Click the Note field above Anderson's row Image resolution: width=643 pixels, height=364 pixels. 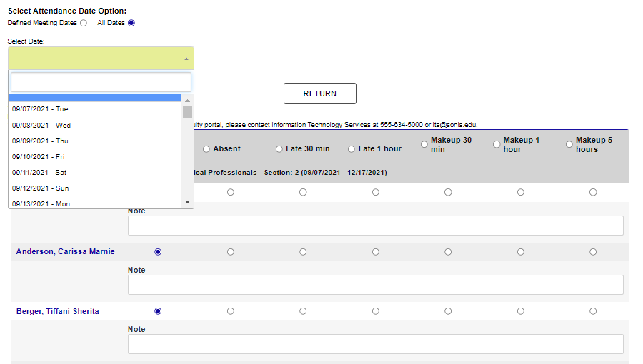pos(376,226)
